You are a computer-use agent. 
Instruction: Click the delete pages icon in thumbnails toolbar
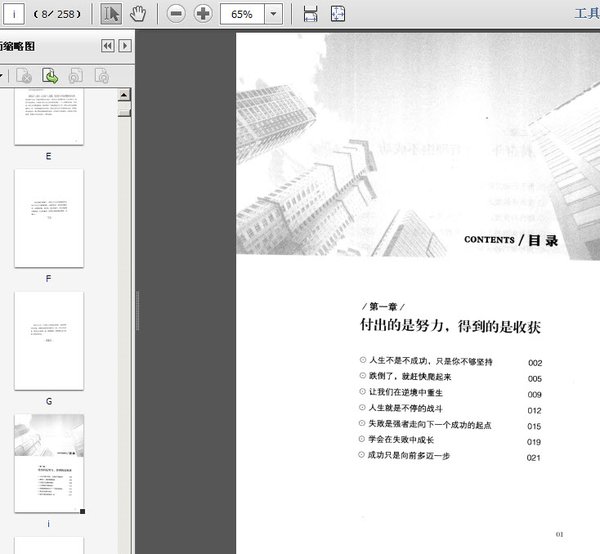pos(24,76)
